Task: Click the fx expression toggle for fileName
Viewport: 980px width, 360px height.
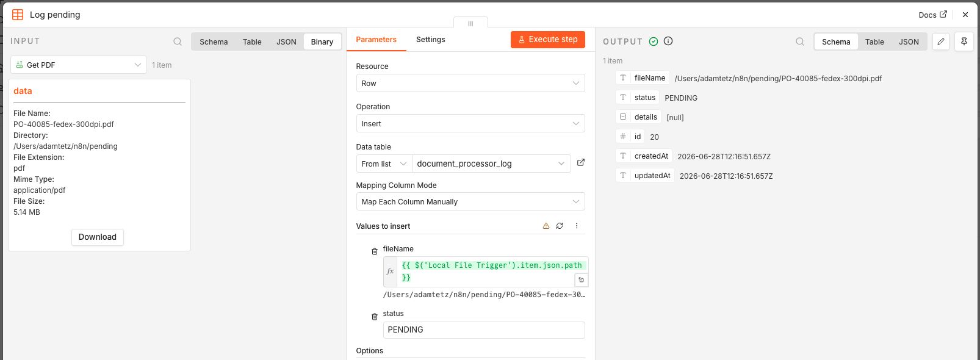Action: pos(391,272)
